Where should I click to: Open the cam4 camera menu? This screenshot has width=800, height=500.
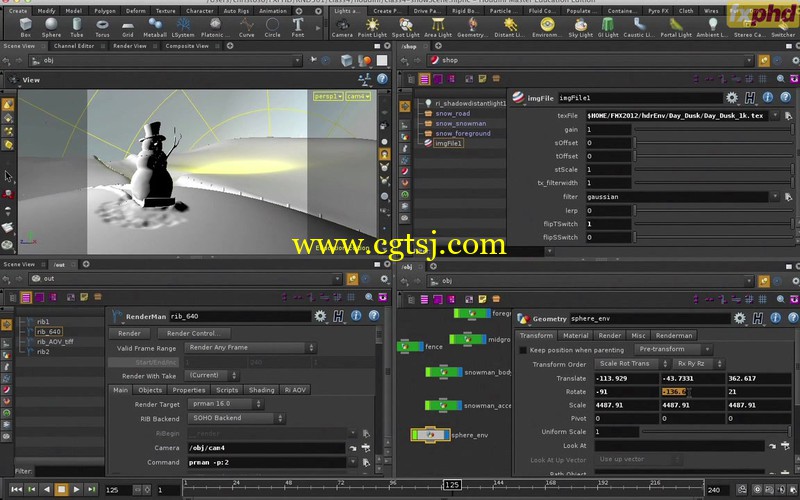pos(358,96)
